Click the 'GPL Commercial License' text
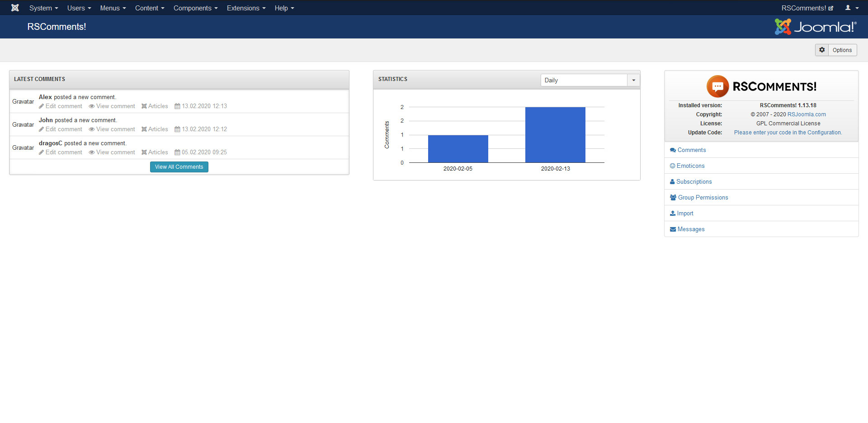 [x=788, y=124]
